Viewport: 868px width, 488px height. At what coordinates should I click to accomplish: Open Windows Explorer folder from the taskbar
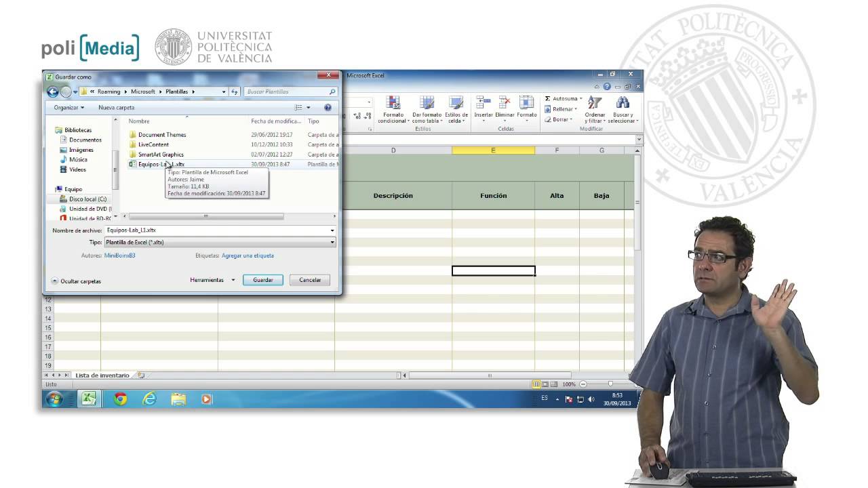pyautogui.click(x=178, y=399)
